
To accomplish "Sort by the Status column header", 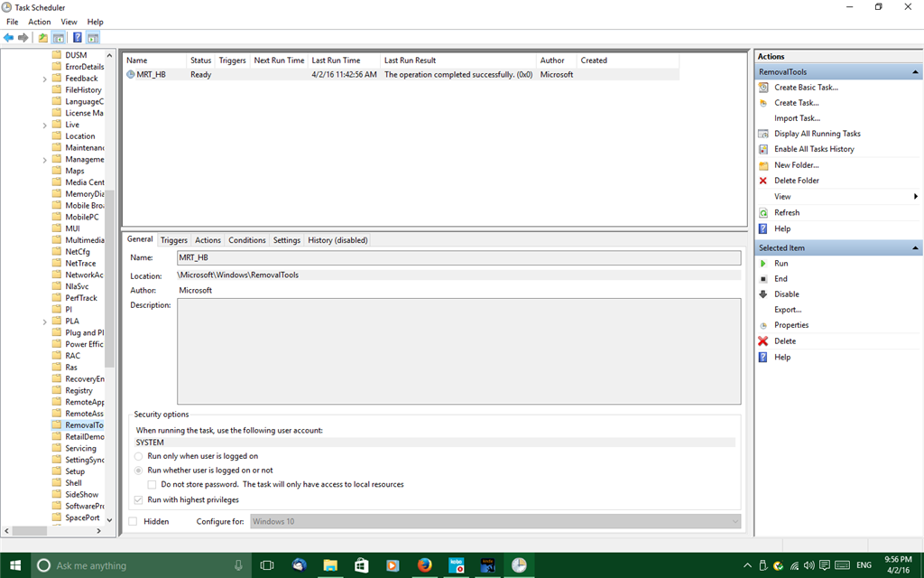I will pyautogui.click(x=201, y=61).
